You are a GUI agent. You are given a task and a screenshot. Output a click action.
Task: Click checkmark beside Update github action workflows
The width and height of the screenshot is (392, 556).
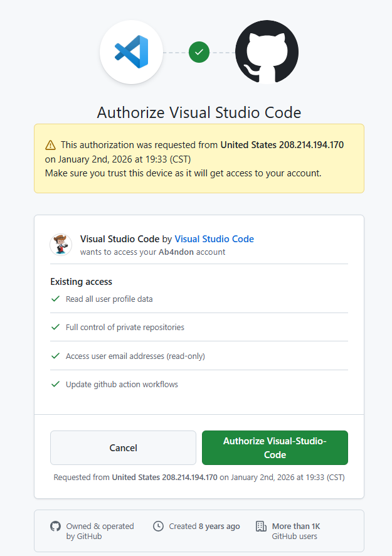[56, 384]
